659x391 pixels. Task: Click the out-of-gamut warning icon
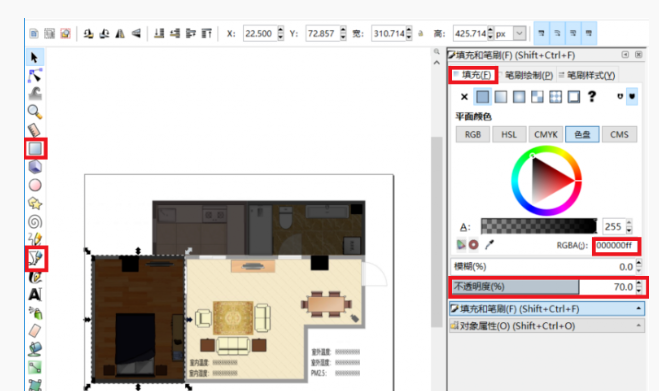(x=474, y=245)
